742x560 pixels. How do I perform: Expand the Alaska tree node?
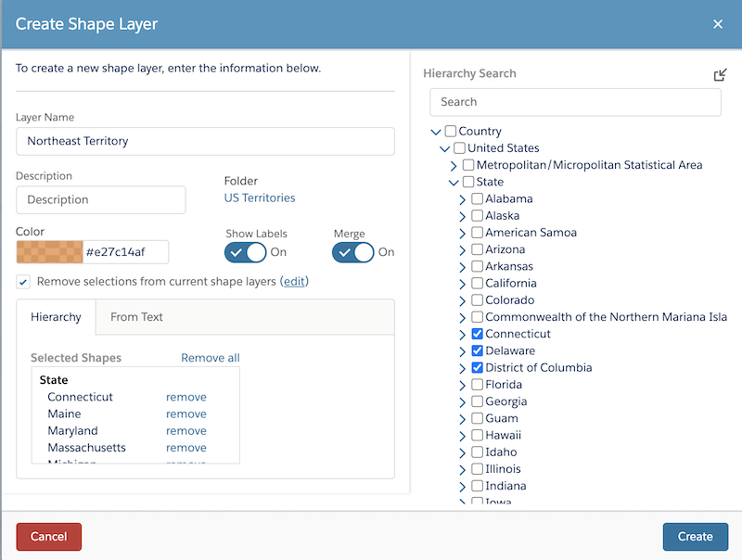pos(462,217)
